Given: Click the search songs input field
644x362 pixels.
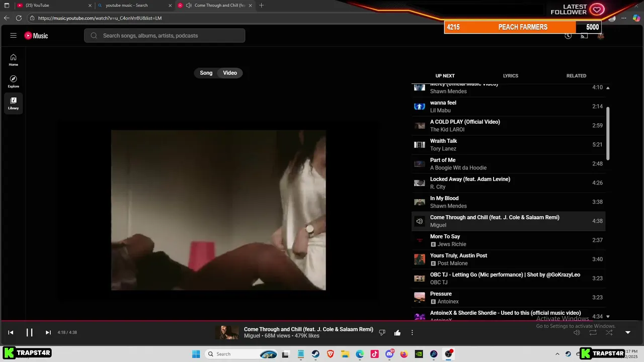Looking at the screenshot, I should [x=165, y=36].
